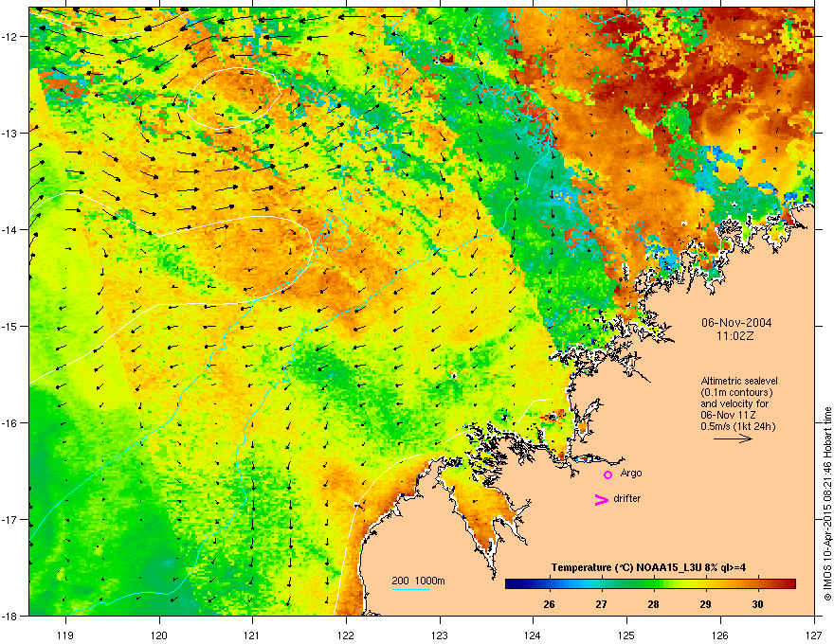Click the 'drifter' legend label
Screen dimensions: 834x644
[627, 498]
